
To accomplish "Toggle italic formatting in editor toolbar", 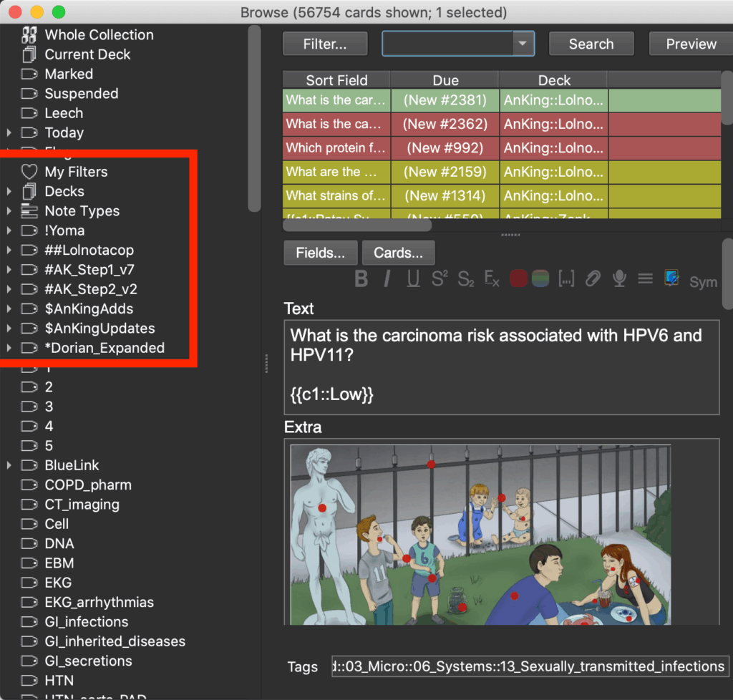I will click(387, 279).
